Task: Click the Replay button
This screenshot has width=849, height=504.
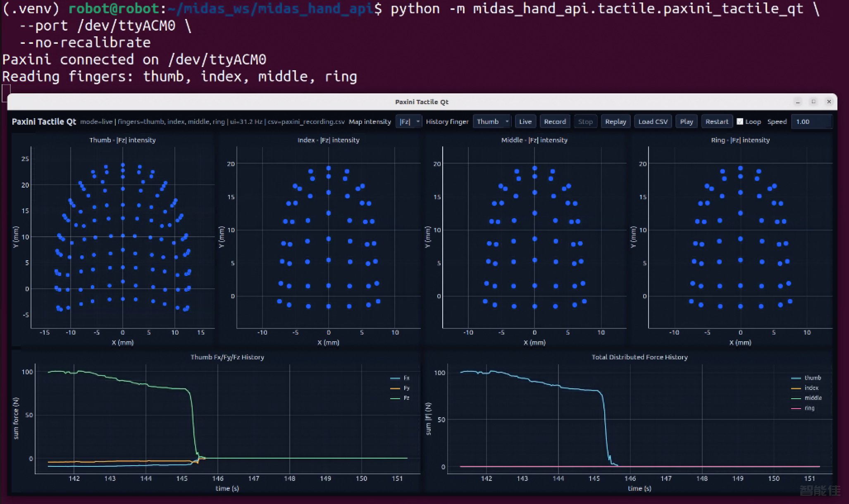Action: (615, 121)
